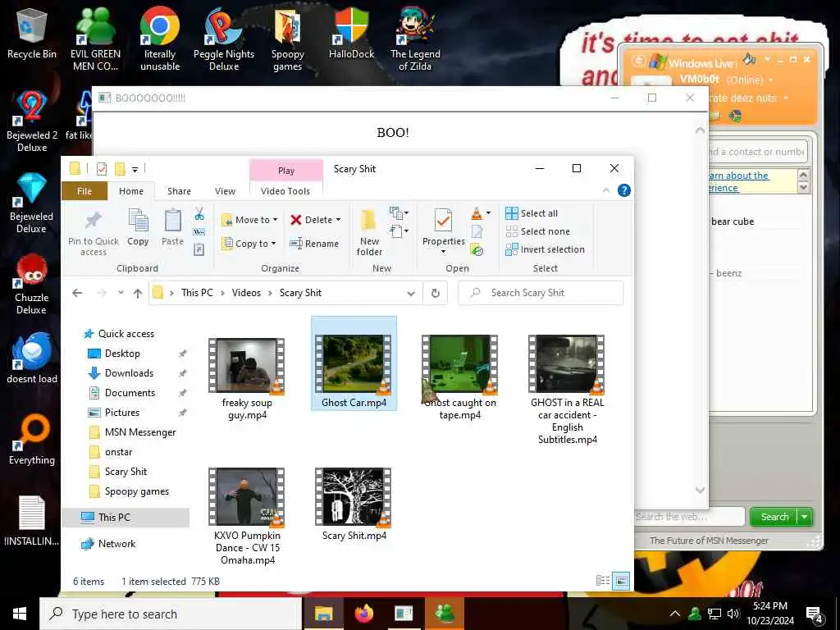Screen dimensions: 840x630
Task: Open The Legend of Zilda shortcut
Action: (x=415, y=39)
